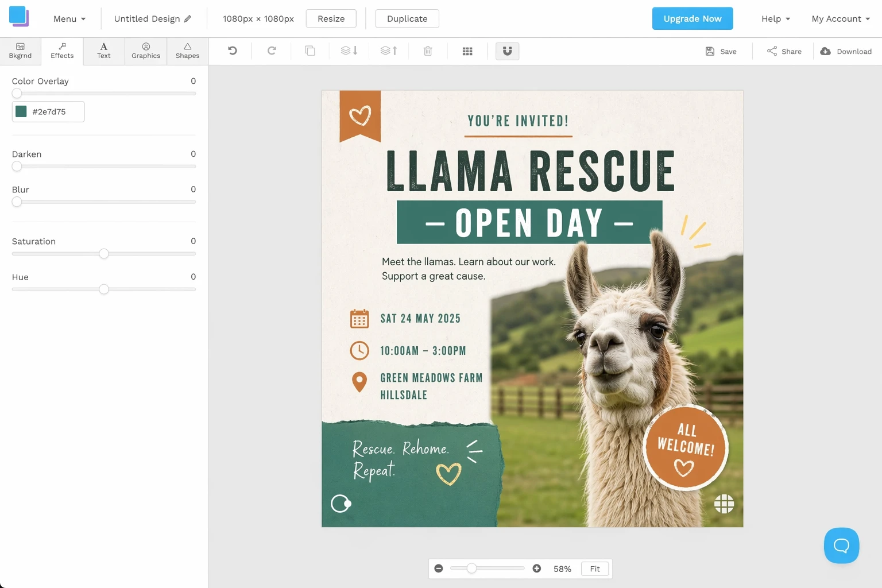Open the My Account dropdown
This screenshot has width=882, height=588.
pyautogui.click(x=841, y=19)
